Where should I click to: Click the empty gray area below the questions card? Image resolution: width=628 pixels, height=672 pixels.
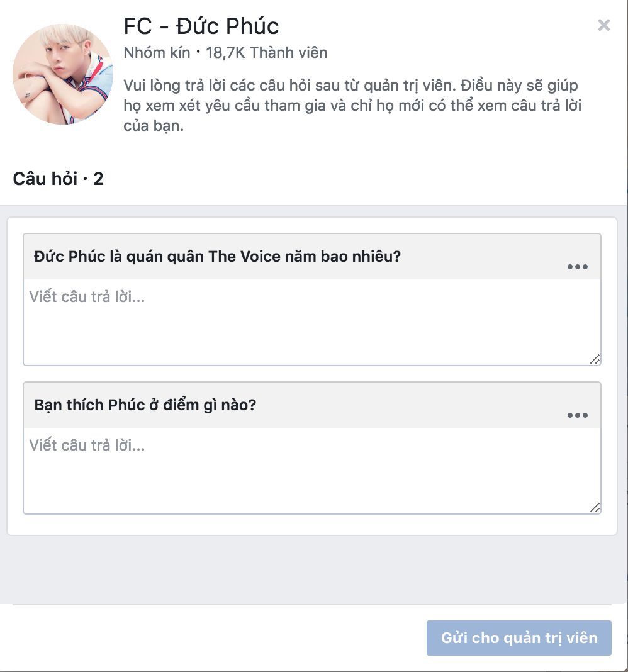(x=311, y=569)
